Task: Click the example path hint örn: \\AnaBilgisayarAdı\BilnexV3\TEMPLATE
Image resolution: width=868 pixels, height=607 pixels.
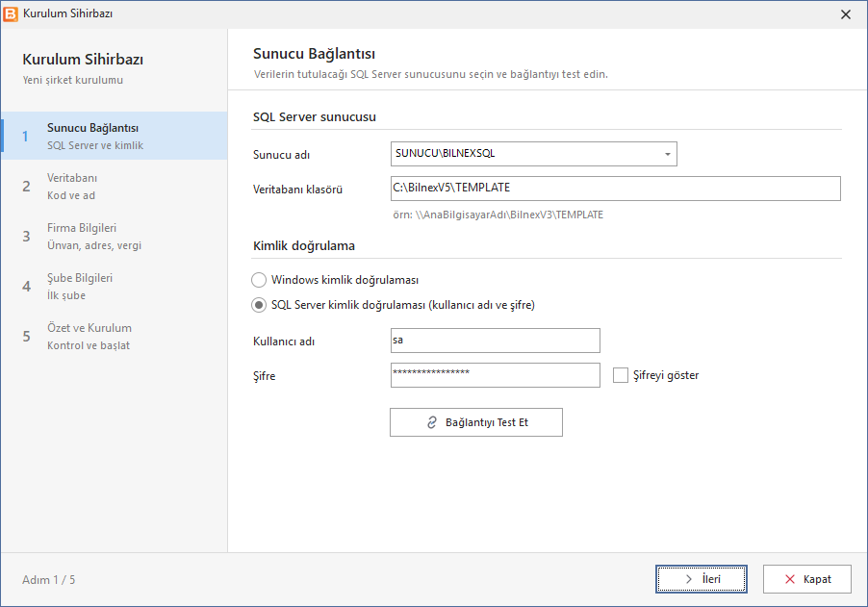Action: pyautogui.click(x=498, y=215)
